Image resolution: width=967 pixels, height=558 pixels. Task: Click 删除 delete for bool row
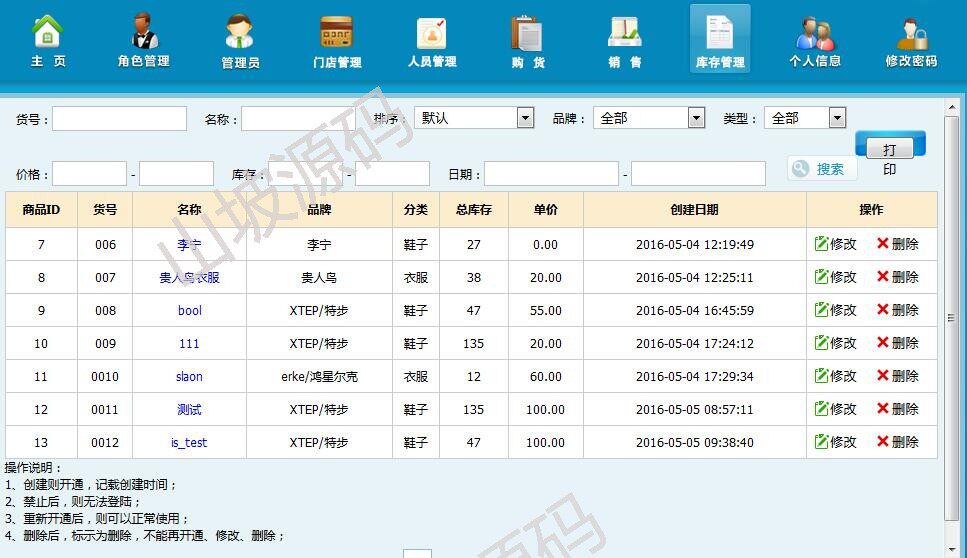(897, 310)
